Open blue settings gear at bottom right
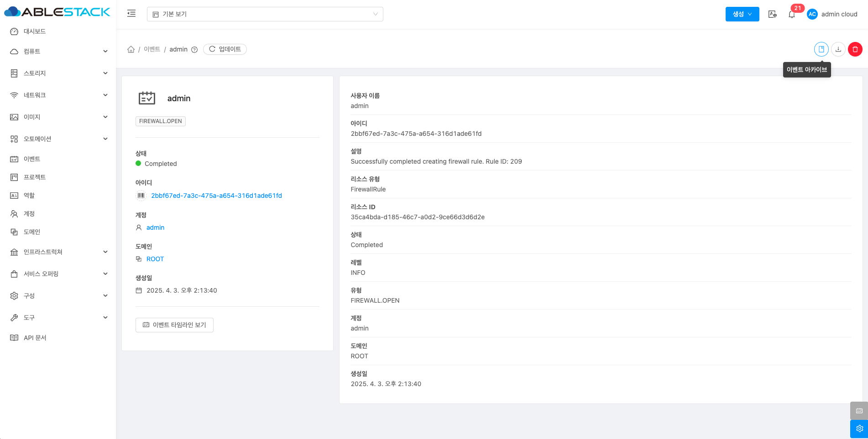The width and height of the screenshot is (868, 439). coord(859,429)
